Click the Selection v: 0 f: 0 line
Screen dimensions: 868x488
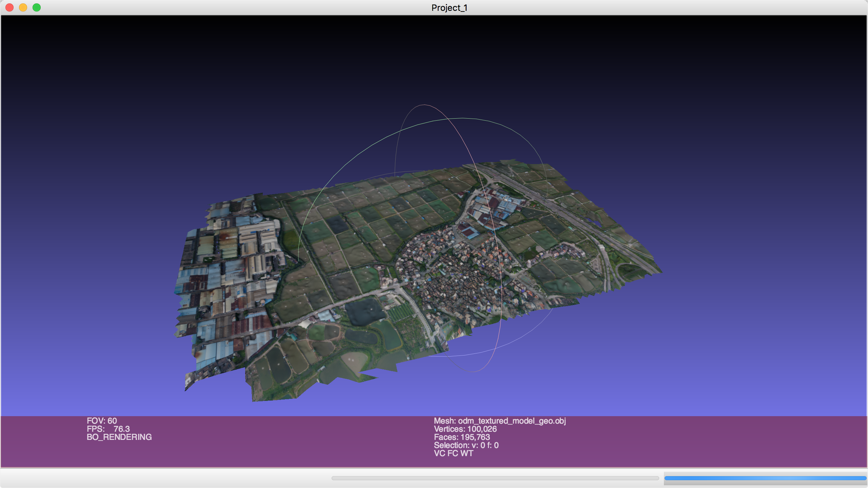pos(466,445)
